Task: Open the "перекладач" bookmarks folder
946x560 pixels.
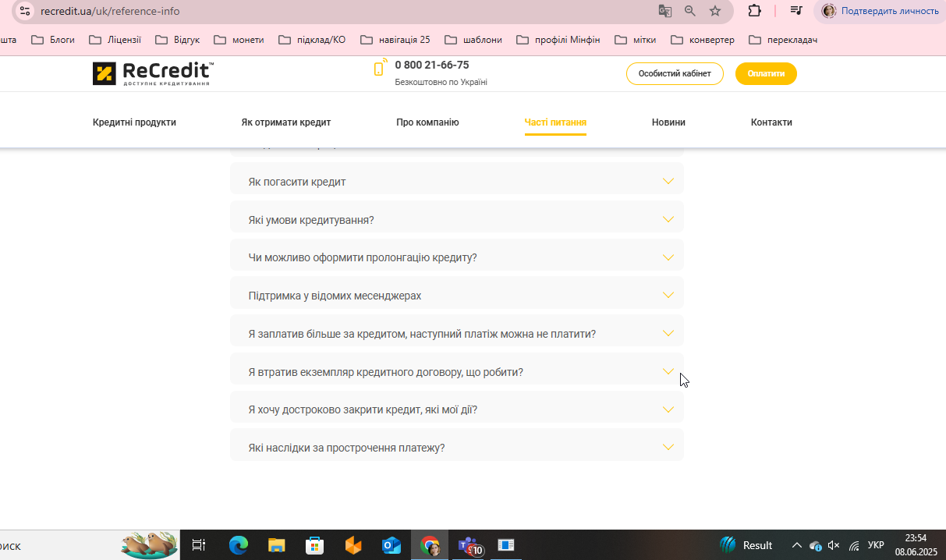Action: 782,40
